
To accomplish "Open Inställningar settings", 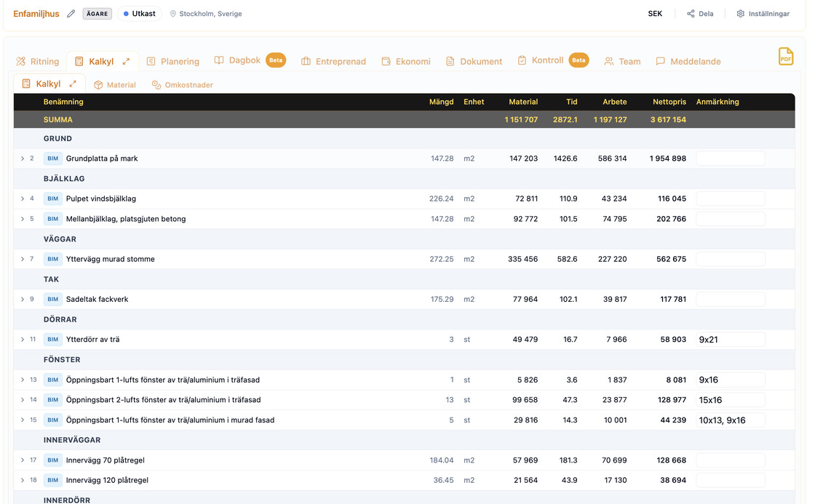I will pos(763,14).
